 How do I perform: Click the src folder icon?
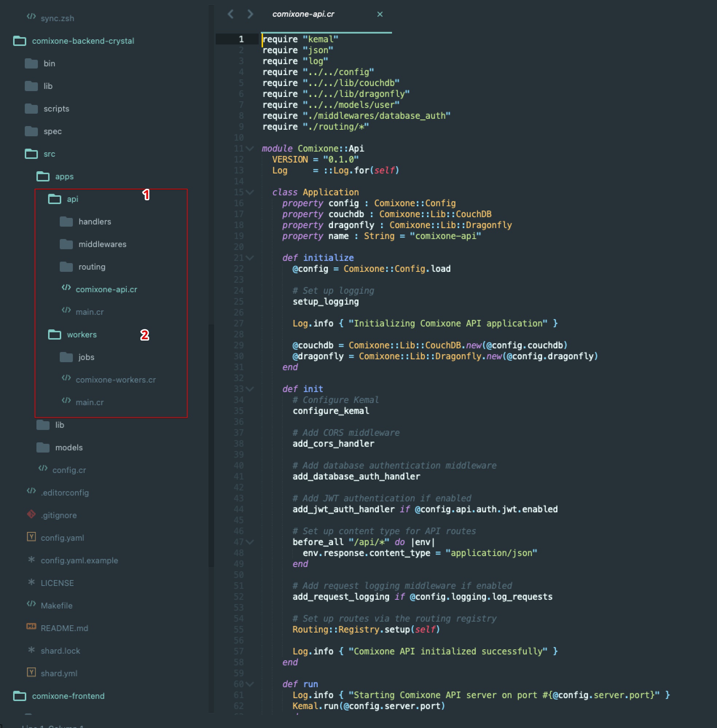(31, 154)
